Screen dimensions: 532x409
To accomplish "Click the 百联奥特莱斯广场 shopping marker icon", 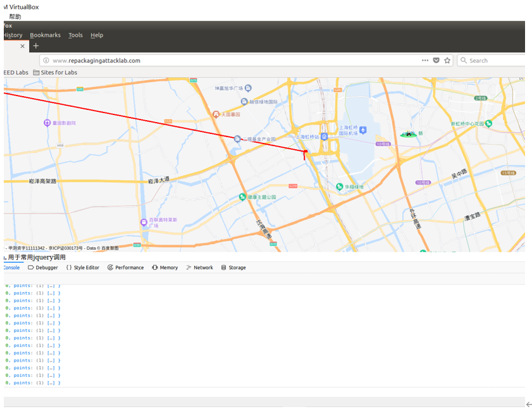I will [x=144, y=223].
